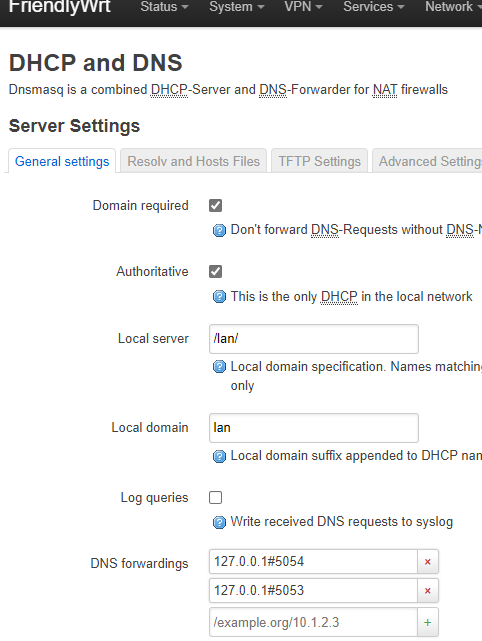Click help icon under Log queries
The image size is (482, 641).
[219, 522]
